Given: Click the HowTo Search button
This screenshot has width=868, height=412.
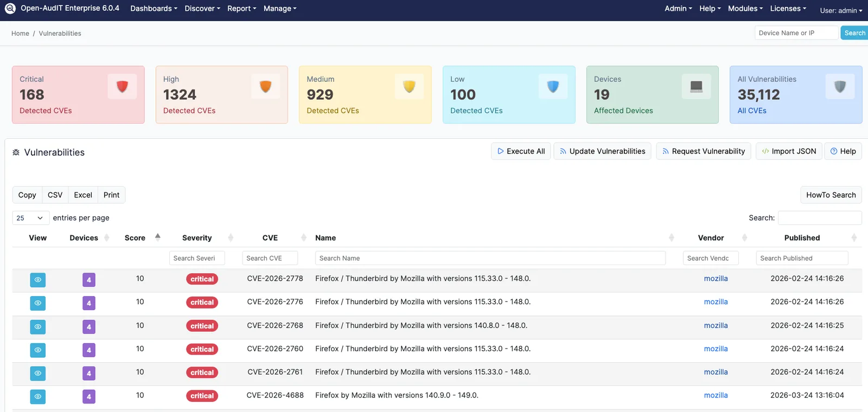Looking at the screenshot, I should coord(831,195).
